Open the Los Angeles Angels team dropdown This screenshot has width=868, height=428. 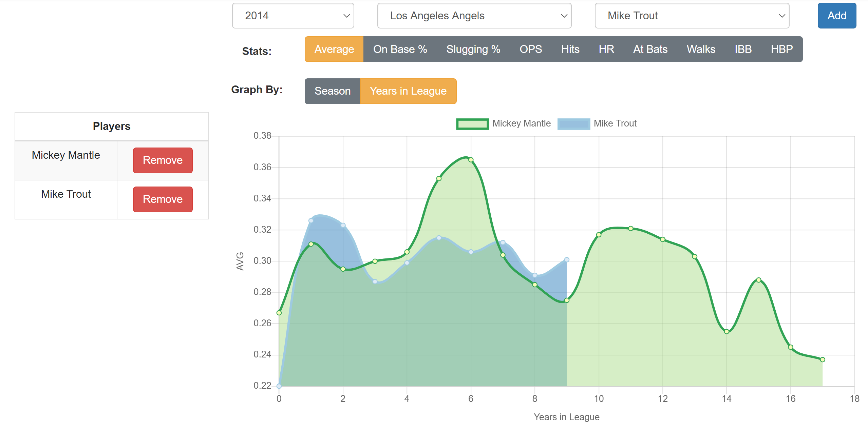pyautogui.click(x=474, y=16)
